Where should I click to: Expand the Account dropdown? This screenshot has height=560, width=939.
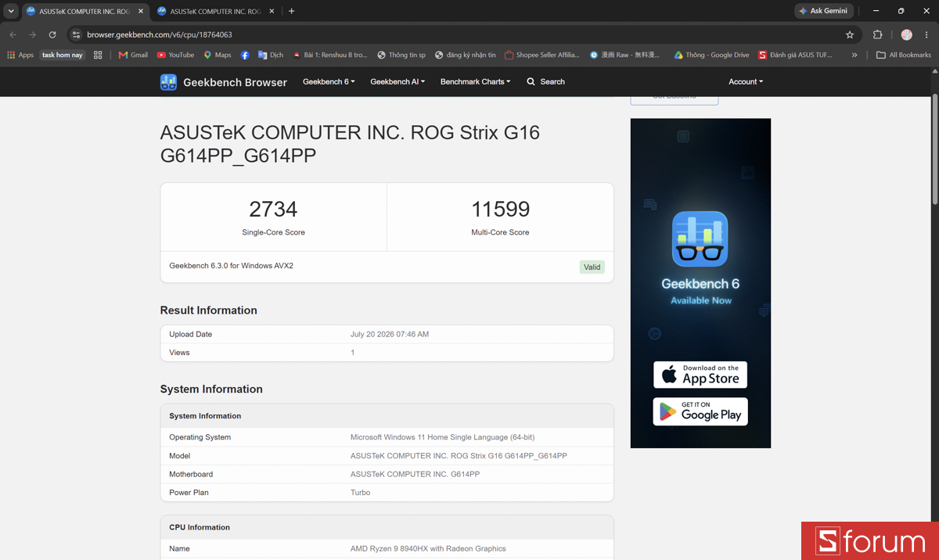click(746, 81)
